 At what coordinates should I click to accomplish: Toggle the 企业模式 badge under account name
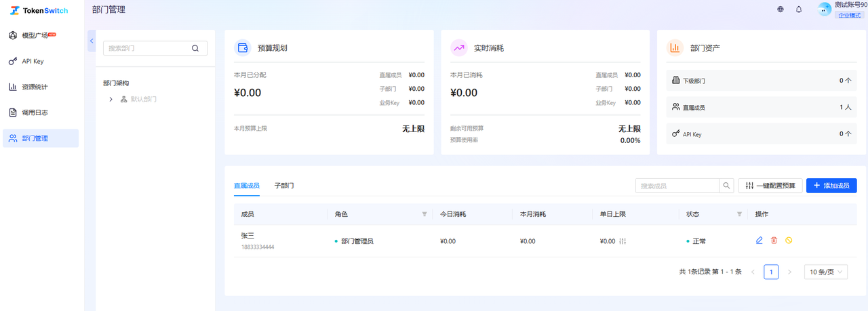click(x=849, y=15)
